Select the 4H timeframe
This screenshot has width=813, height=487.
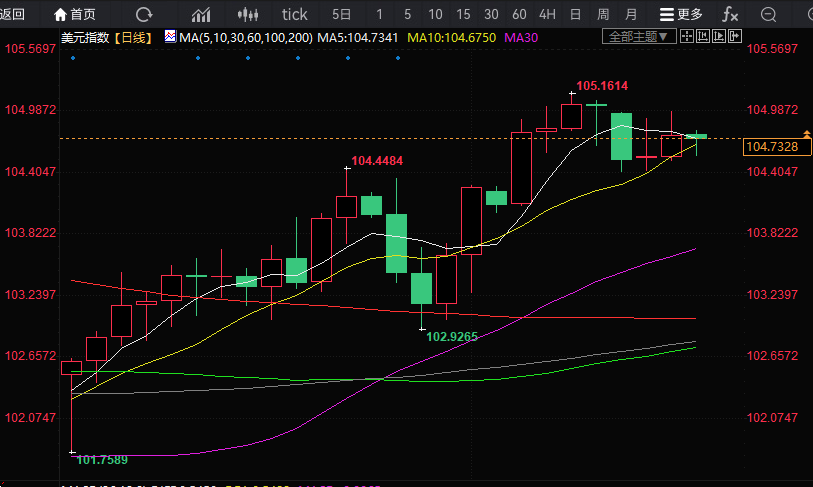[548, 15]
